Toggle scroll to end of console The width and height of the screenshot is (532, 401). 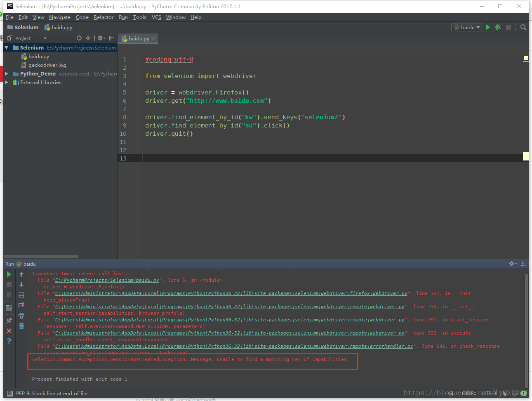[21, 305]
